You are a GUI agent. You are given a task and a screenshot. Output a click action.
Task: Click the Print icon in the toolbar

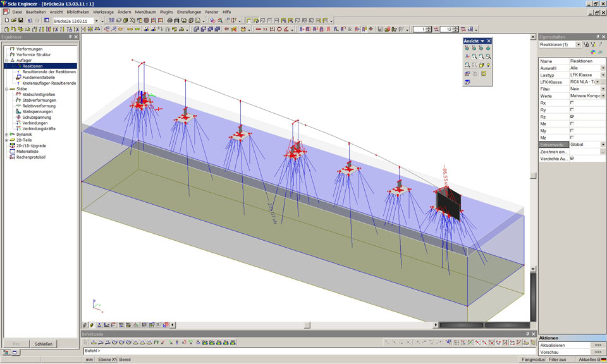pos(169,20)
